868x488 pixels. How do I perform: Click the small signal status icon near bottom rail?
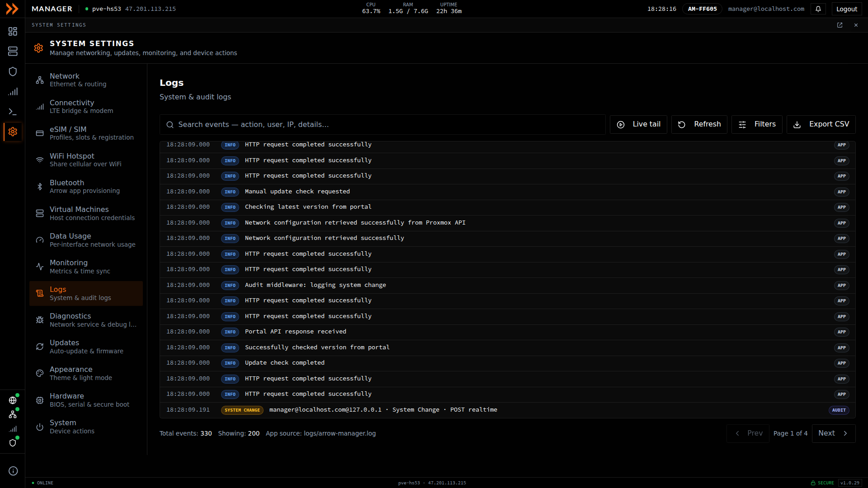pyautogui.click(x=13, y=429)
